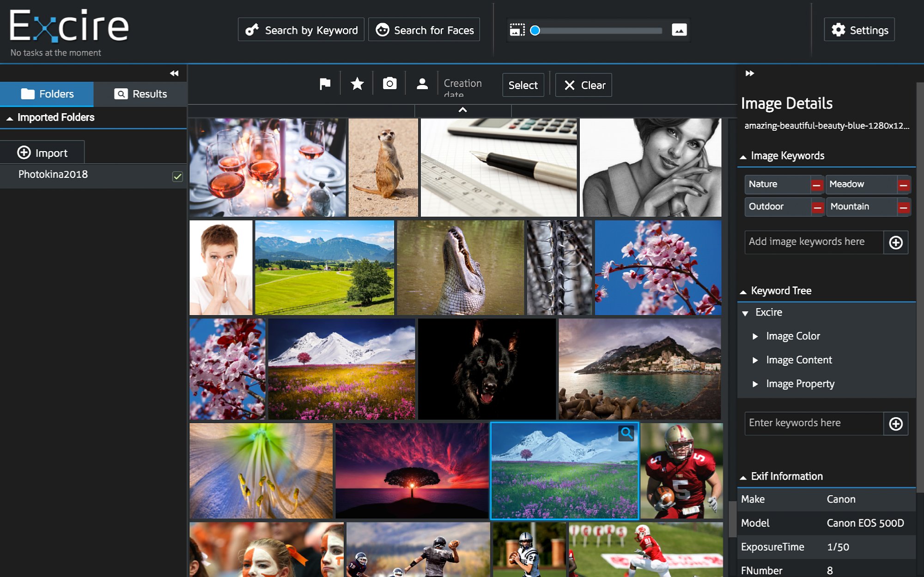Image resolution: width=924 pixels, height=577 pixels.
Task: Remove the Meadow keyword
Action: click(x=904, y=185)
